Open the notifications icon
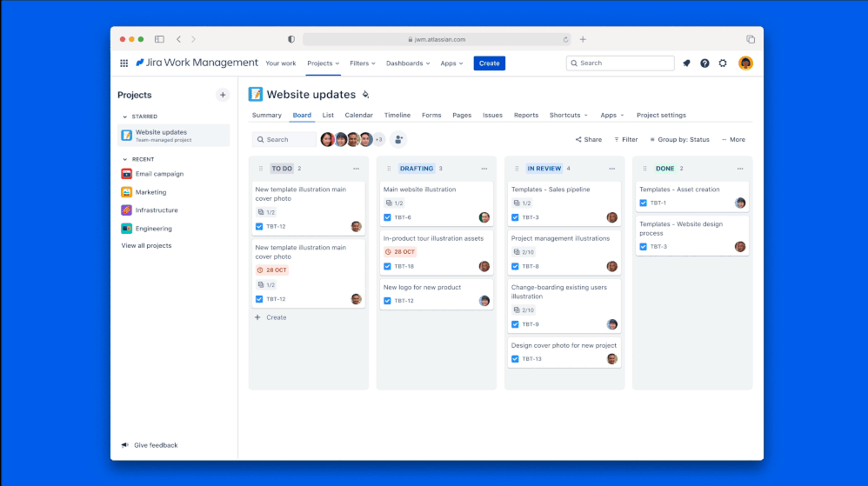The height and width of the screenshot is (486, 868). (x=686, y=63)
